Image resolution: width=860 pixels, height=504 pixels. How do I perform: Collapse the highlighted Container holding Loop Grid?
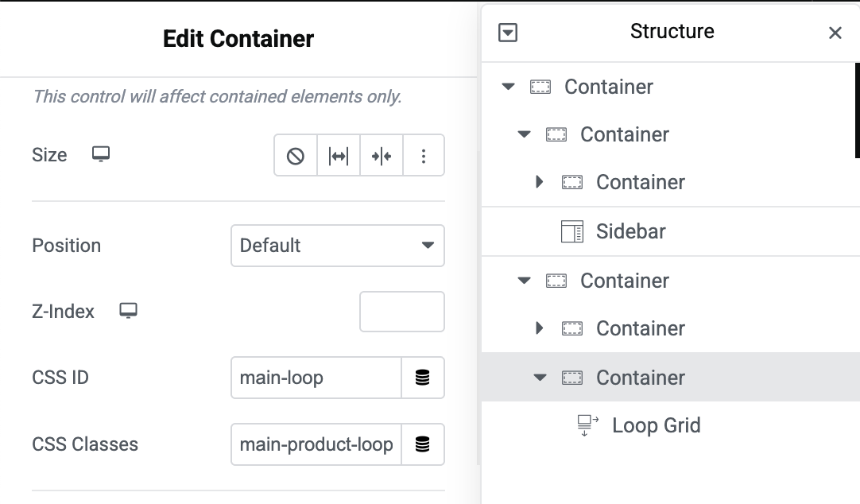tap(540, 378)
